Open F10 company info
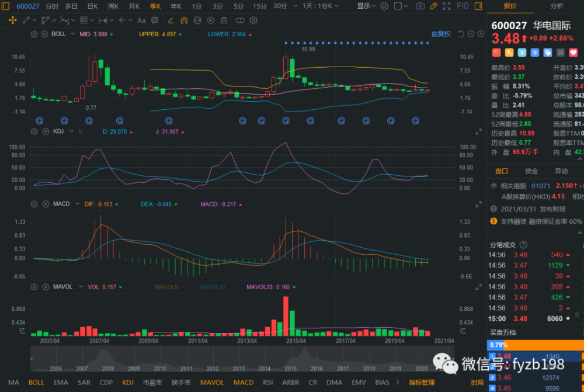This screenshot has width=584, height=392. [x=463, y=6]
